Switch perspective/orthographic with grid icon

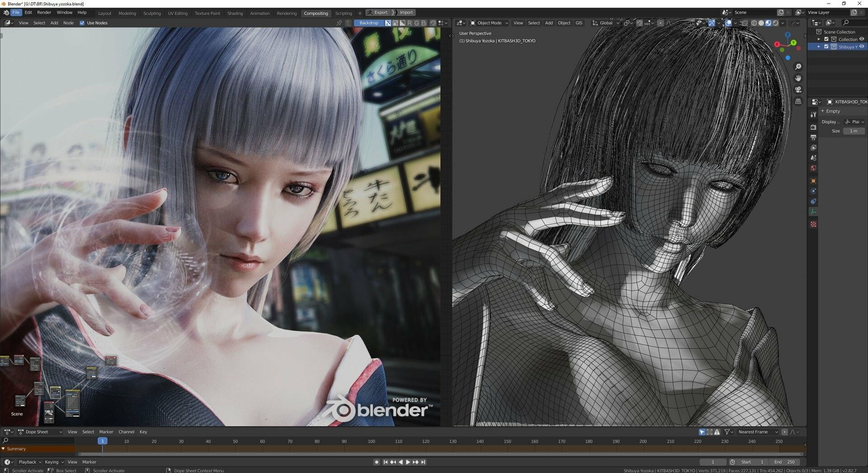(798, 102)
